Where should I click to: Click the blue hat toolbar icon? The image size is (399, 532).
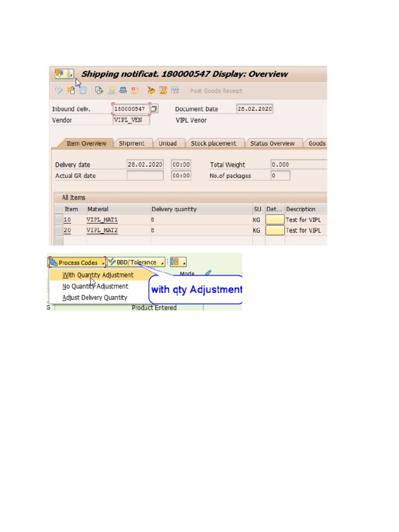tap(123, 90)
